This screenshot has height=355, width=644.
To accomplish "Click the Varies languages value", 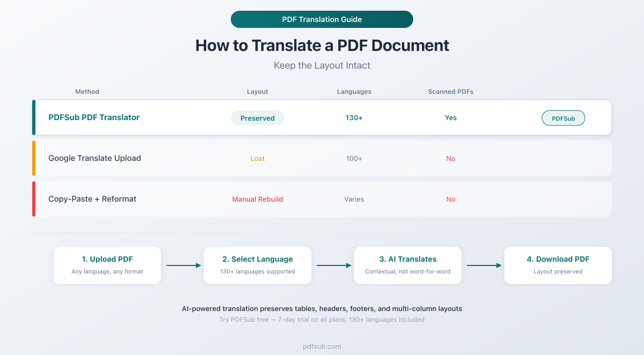I will point(354,199).
